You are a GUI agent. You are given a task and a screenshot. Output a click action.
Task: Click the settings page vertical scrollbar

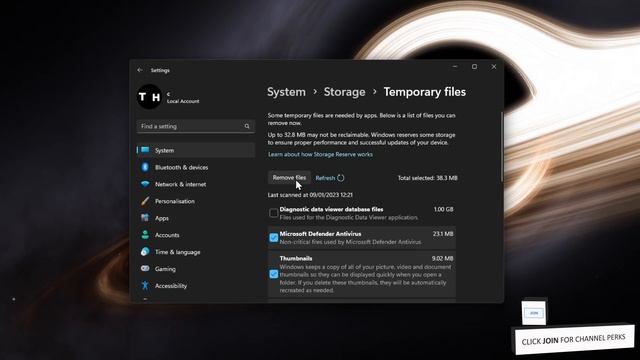502,147
